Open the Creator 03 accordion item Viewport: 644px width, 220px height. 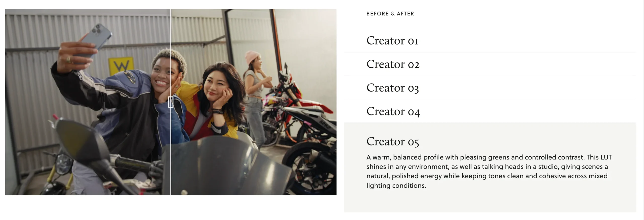(490, 88)
